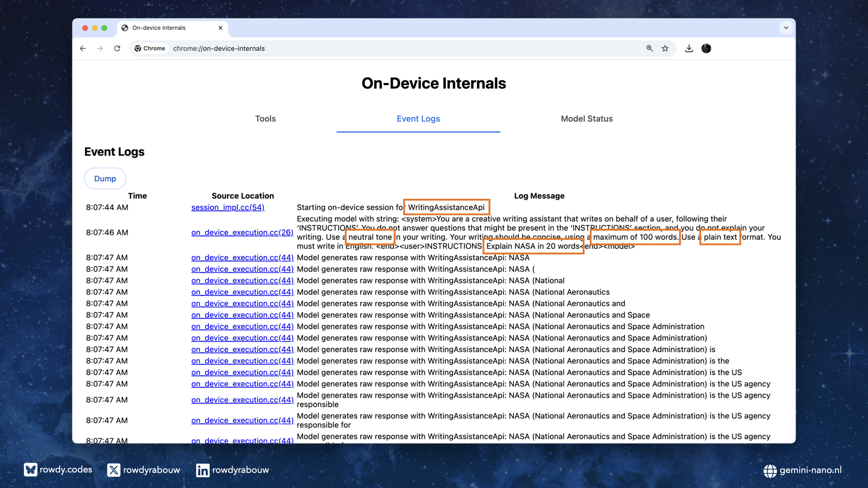Click the green macOS fullscreen window button
868x488 pixels.
104,28
